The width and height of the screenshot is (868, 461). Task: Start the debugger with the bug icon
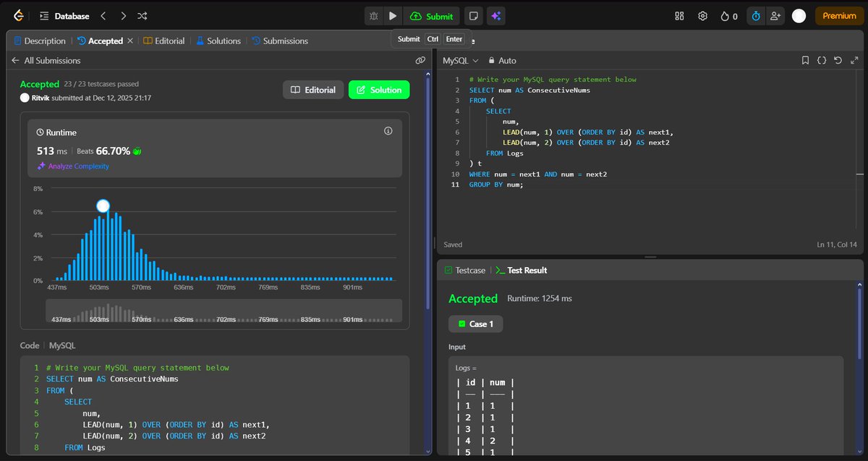[374, 16]
